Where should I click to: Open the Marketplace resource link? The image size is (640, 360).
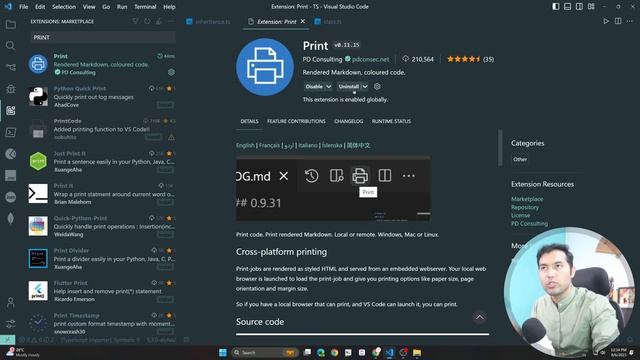527,199
